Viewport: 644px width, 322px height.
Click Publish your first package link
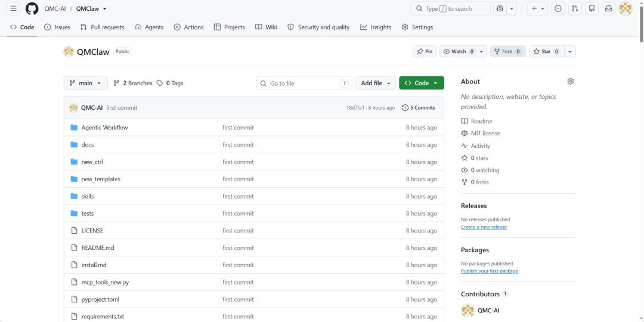[x=490, y=271]
